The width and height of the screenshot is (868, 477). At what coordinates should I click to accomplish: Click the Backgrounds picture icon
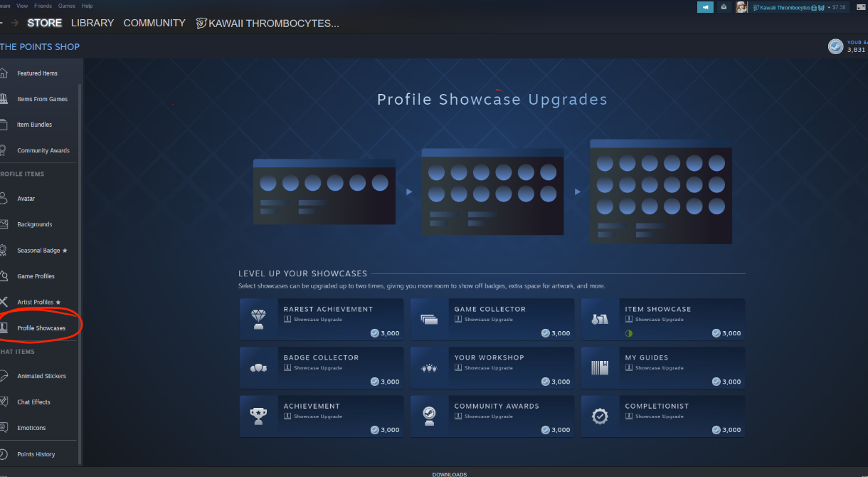click(x=4, y=224)
